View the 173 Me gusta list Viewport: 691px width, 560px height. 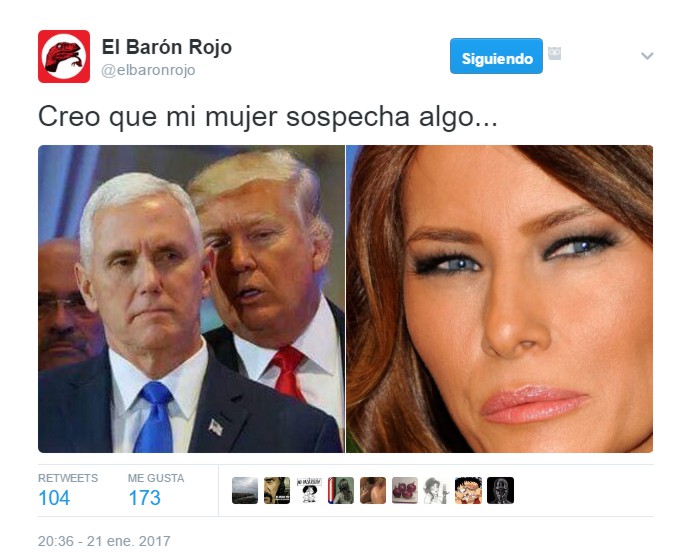156,490
